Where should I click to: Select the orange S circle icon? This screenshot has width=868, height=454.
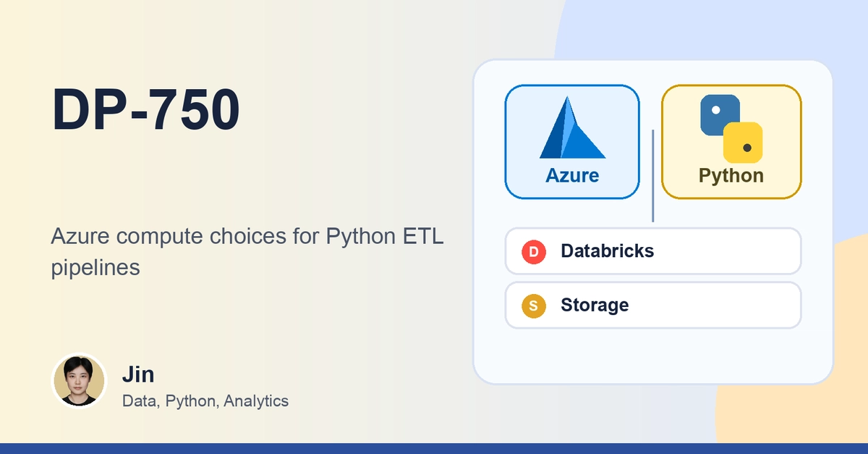pyautogui.click(x=533, y=306)
